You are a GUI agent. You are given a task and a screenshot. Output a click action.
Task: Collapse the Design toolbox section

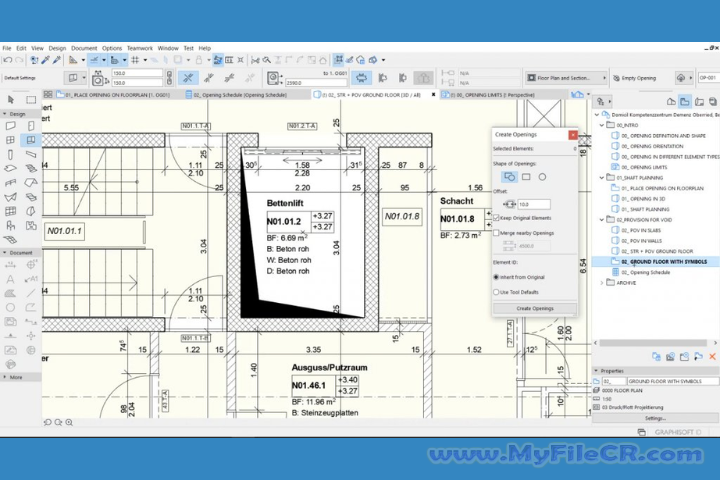pos(5,114)
